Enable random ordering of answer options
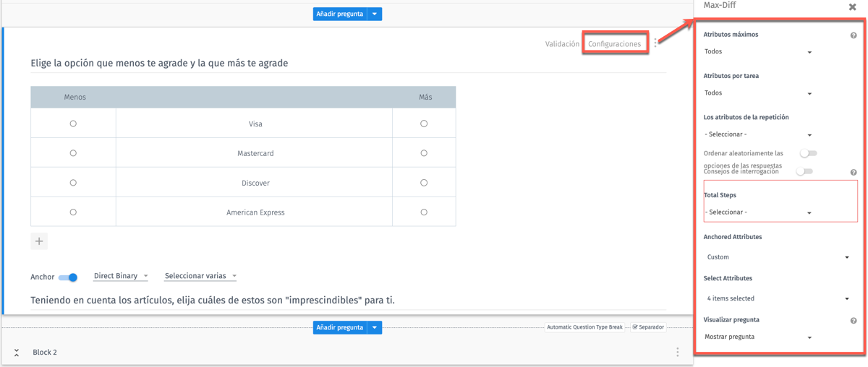Viewport: 868px width, 367px height. (808, 153)
